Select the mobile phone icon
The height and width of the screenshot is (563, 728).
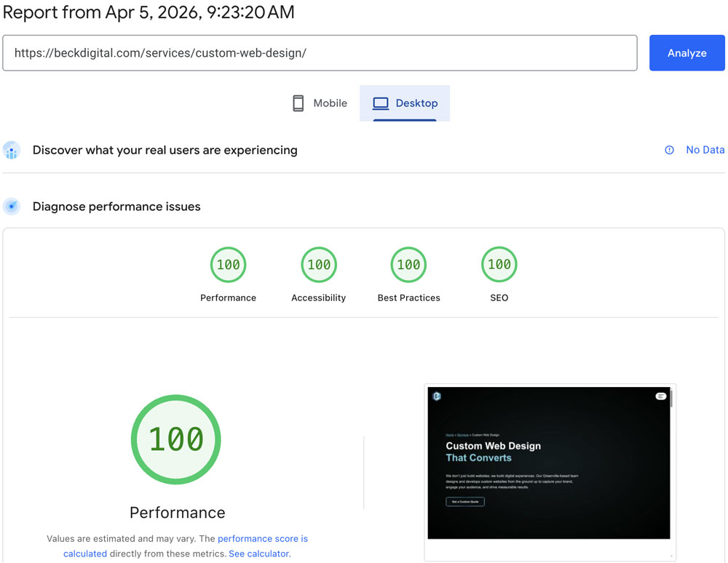pyautogui.click(x=298, y=103)
